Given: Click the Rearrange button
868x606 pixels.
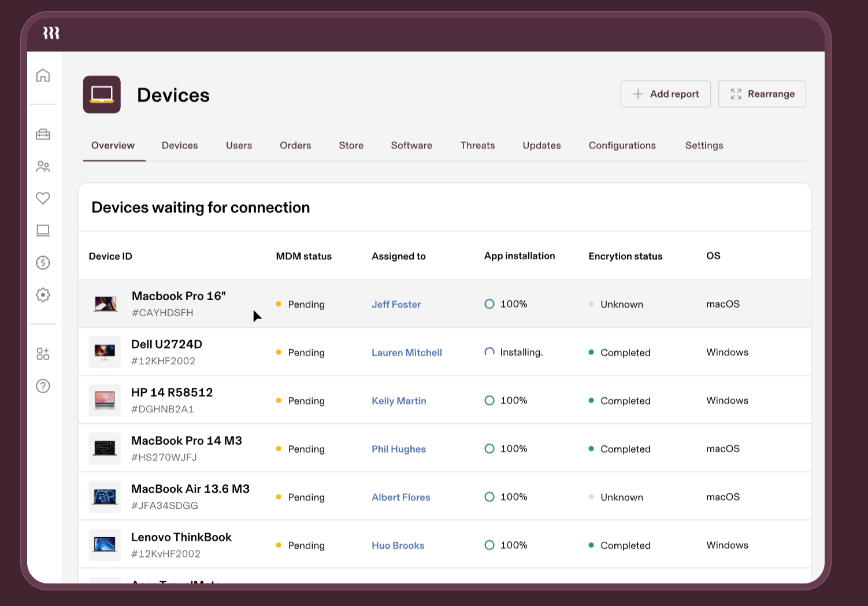Looking at the screenshot, I should point(762,94).
